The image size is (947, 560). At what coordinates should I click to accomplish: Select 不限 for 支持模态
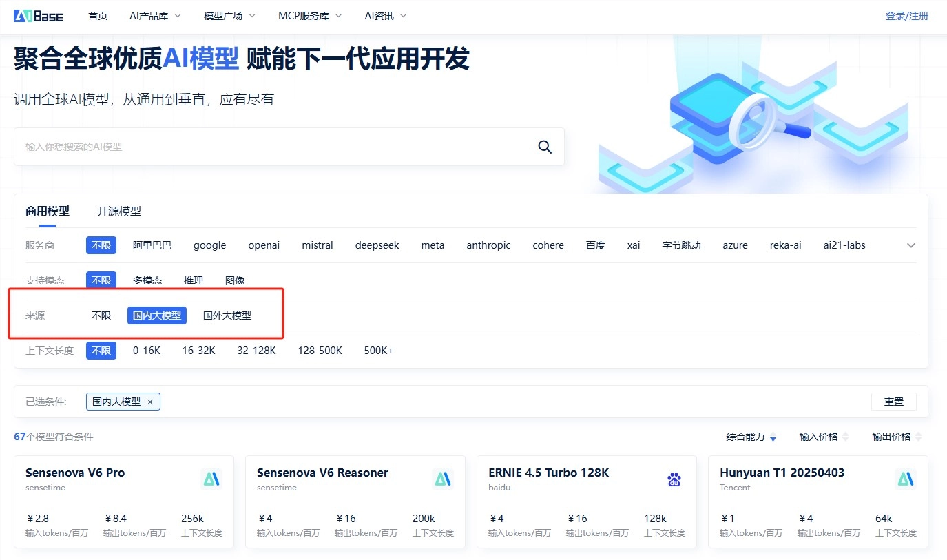[x=101, y=280]
